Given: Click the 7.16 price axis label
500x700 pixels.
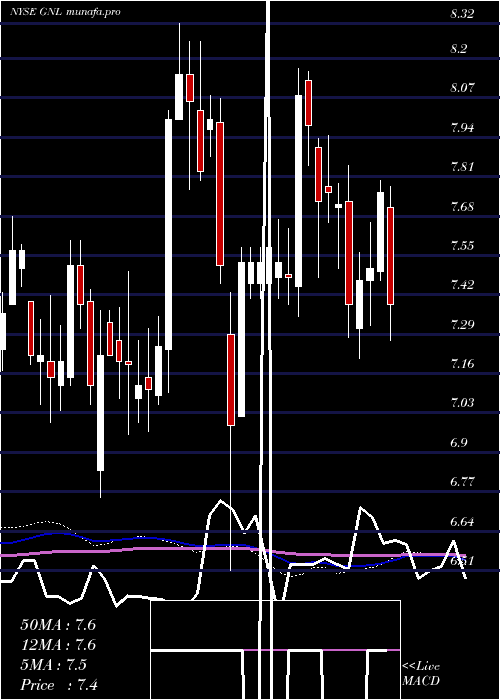Looking at the screenshot, I should coord(462,364).
